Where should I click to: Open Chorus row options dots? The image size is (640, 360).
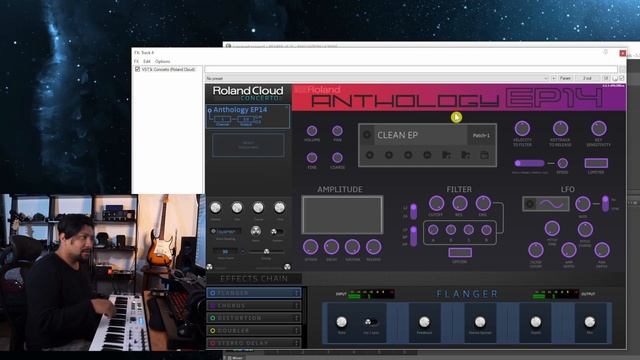pyautogui.click(x=297, y=305)
